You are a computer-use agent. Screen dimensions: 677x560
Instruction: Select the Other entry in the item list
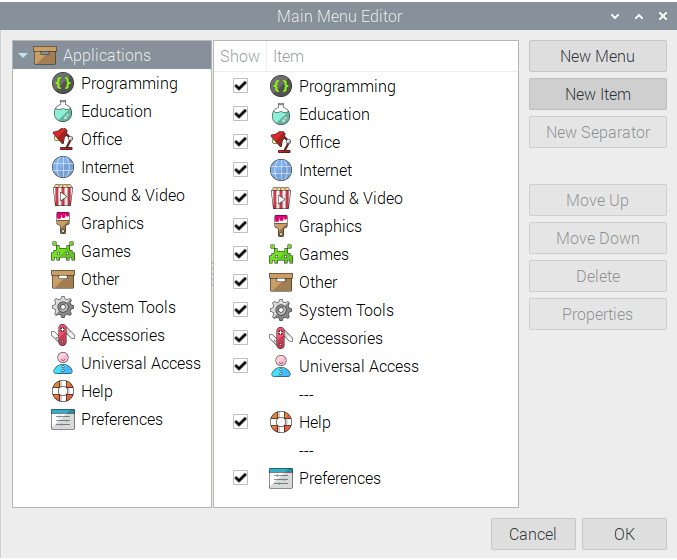[318, 282]
